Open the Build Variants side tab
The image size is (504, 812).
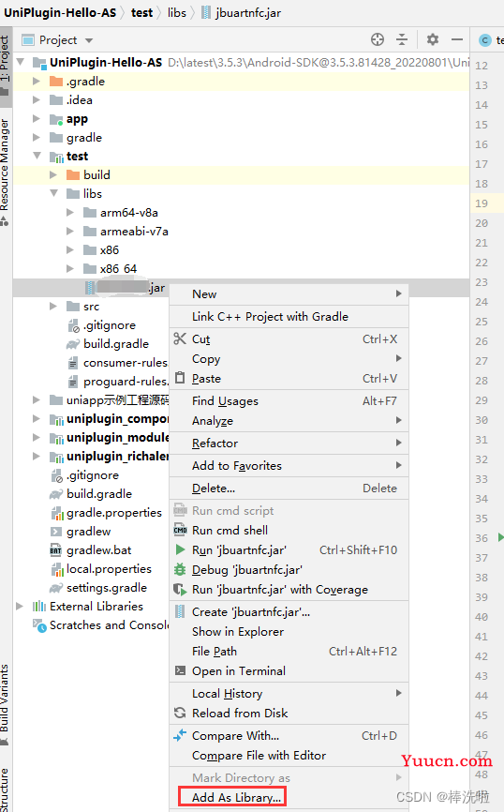tap(5, 698)
